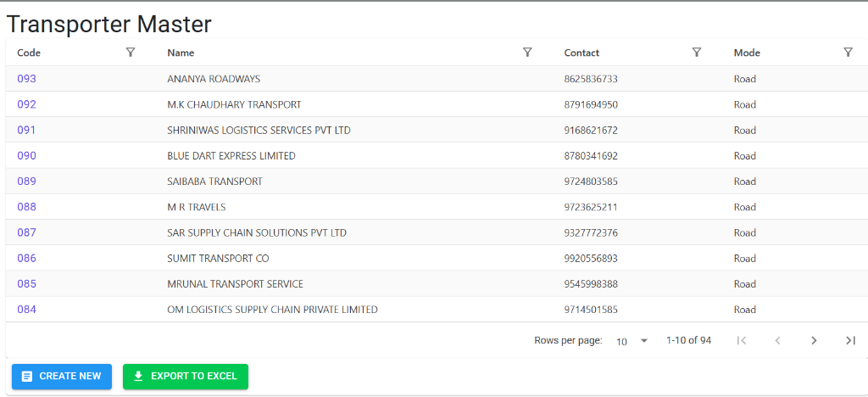Sort by the Name column header
868x397 pixels.
(x=181, y=53)
